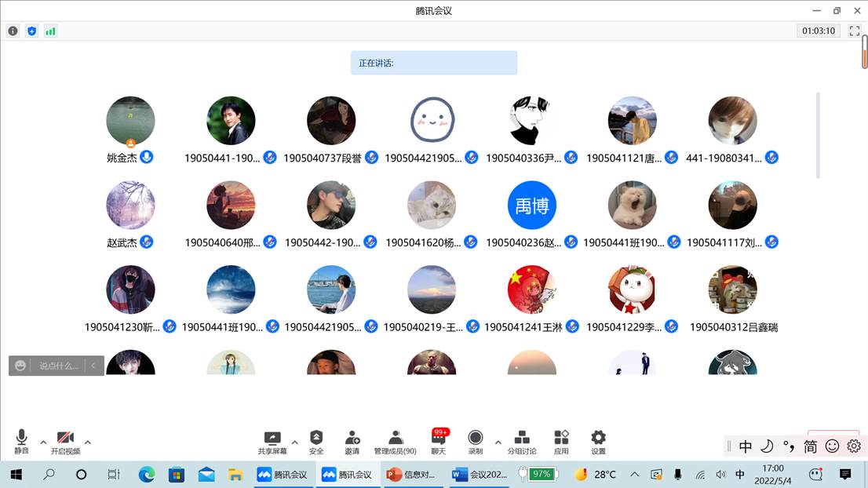Open the Chat (聊天) panel

[x=438, y=442]
